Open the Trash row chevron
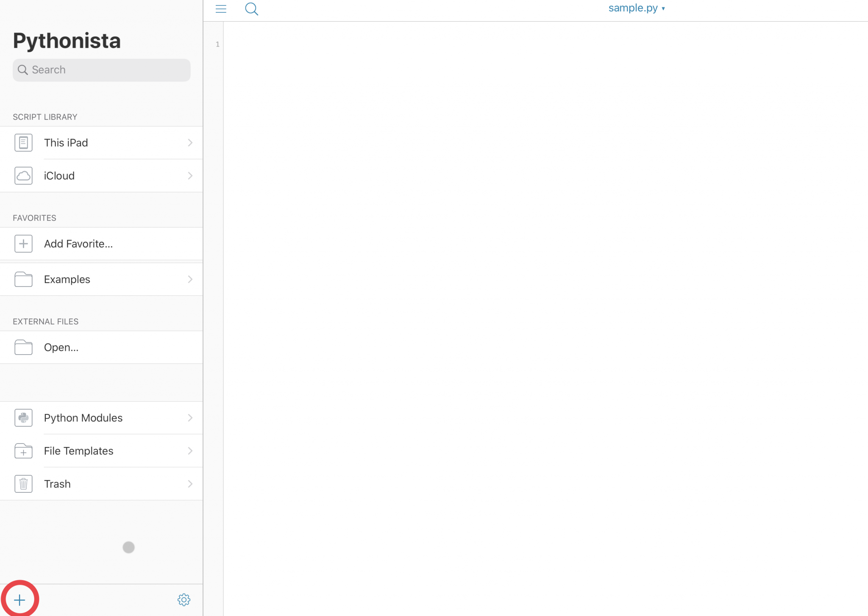Screen dimensions: 868x616 [x=190, y=484]
